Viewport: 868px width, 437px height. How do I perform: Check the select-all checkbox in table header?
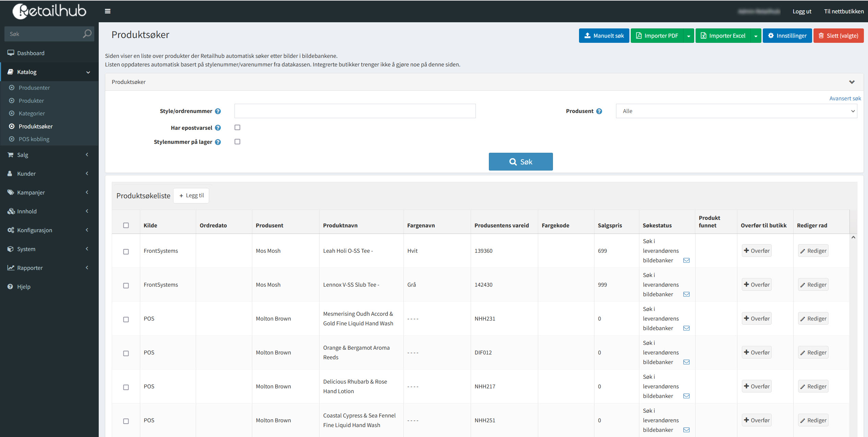pos(126,225)
